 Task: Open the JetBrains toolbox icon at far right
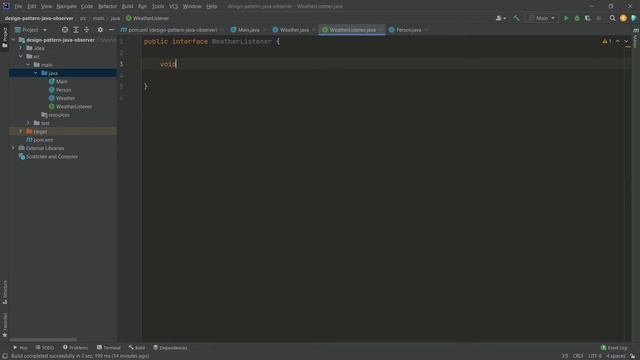coord(634,18)
